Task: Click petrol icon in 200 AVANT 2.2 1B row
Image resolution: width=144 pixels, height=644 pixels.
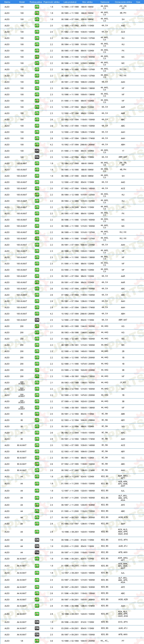Action: click(37, 395)
